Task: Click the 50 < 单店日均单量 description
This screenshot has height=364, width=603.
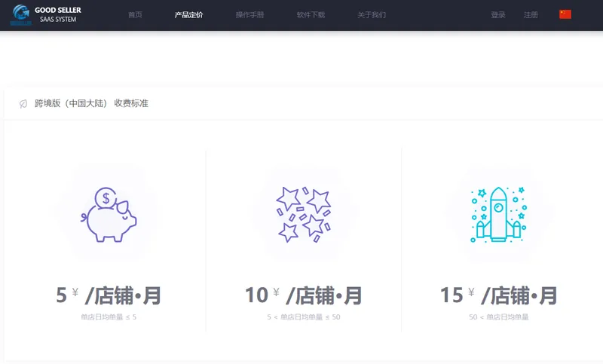Action: [x=498, y=317]
